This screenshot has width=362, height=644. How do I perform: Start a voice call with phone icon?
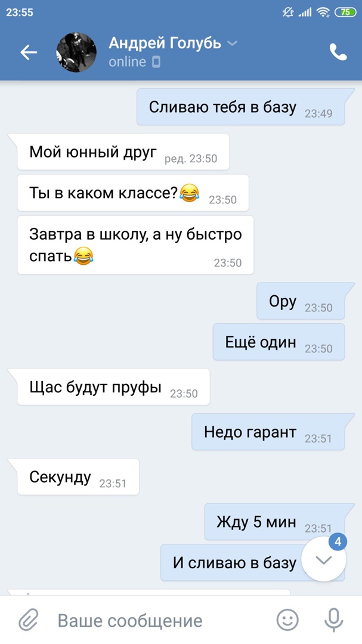click(338, 52)
